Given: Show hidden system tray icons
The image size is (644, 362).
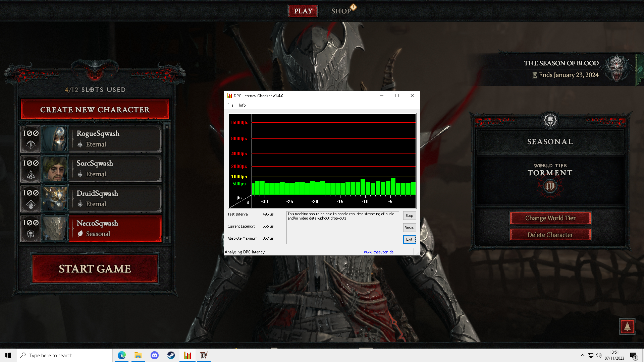Looking at the screenshot, I should [x=582, y=355].
